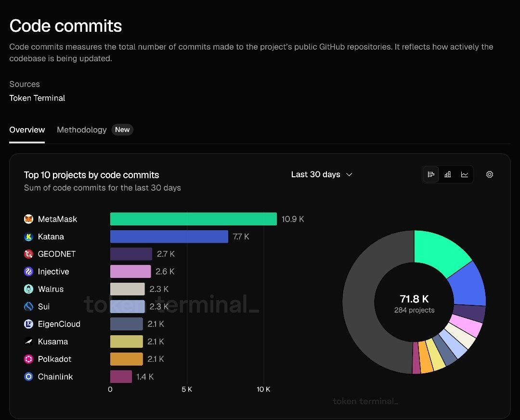Open the Sui project name
Viewport: 520px width, 420px height.
point(44,306)
